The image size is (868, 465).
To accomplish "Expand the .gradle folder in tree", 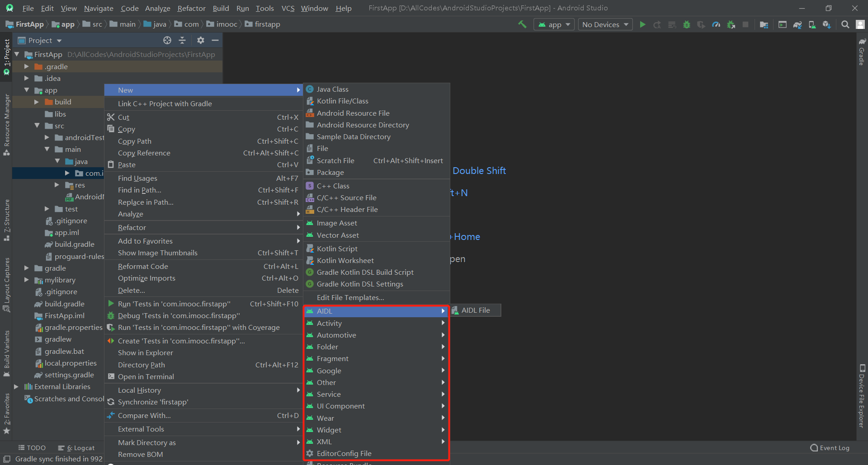I will (27, 66).
